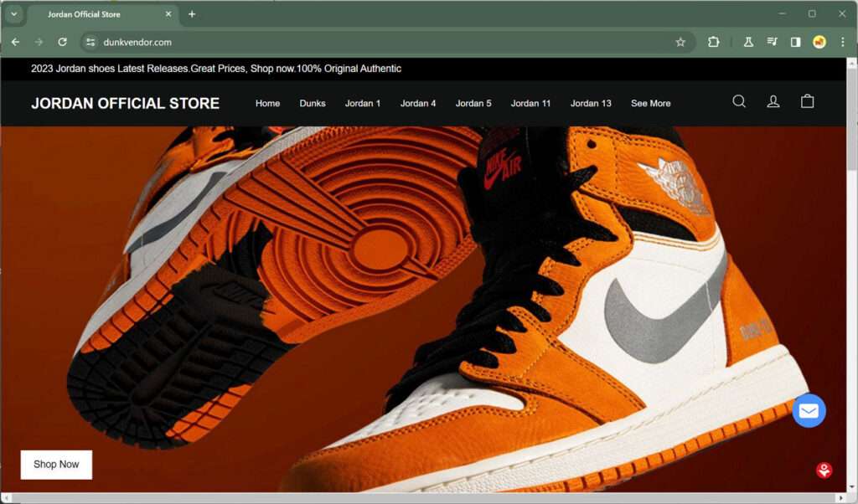Click the browser forward arrow

click(39, 42)
